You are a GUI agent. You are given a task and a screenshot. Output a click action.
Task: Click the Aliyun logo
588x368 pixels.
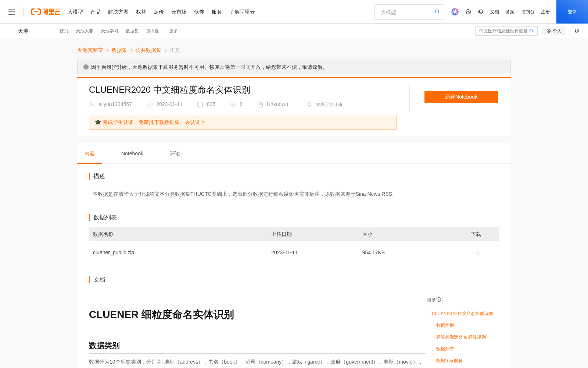point(45,12)
